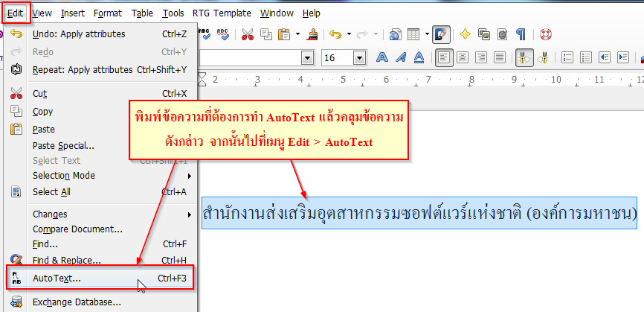Open the Format menu
The height and width of the screenshot is (312, 644).
(108, 13)
